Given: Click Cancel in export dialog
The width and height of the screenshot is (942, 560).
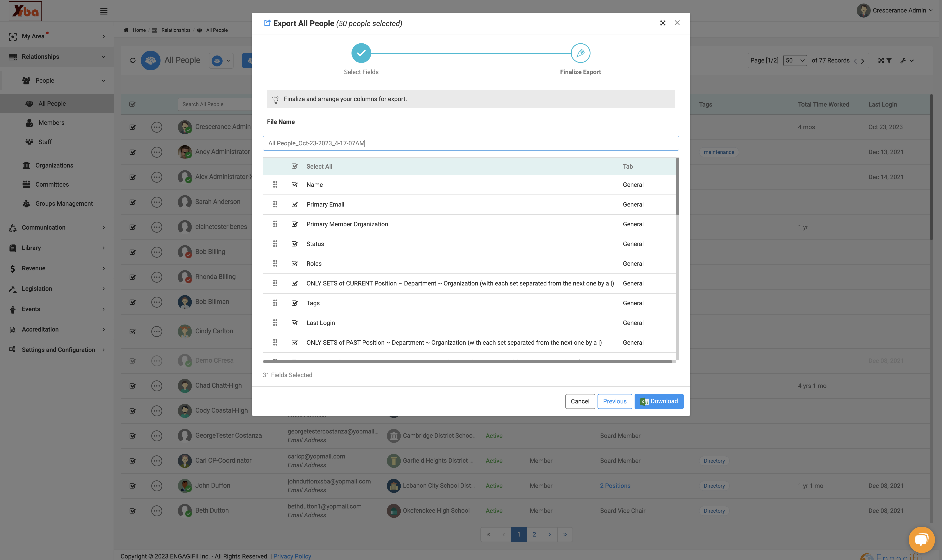Looking at the screenshot, I should (x=580, y=401).
